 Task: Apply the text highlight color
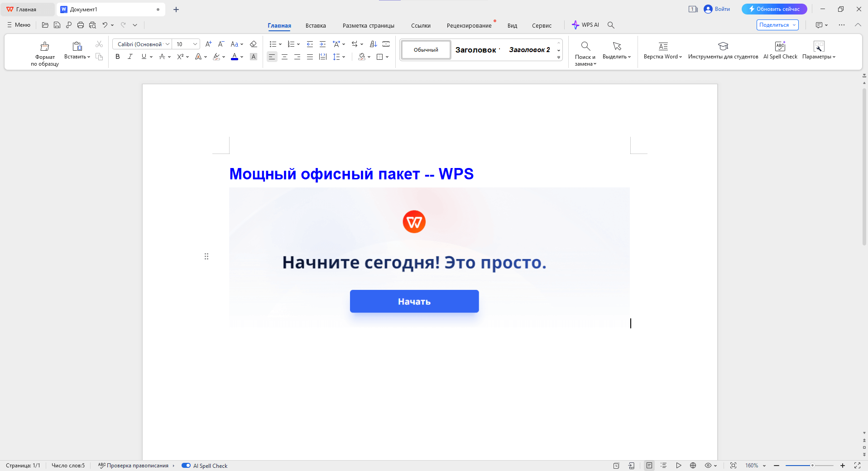click(216, 57)
